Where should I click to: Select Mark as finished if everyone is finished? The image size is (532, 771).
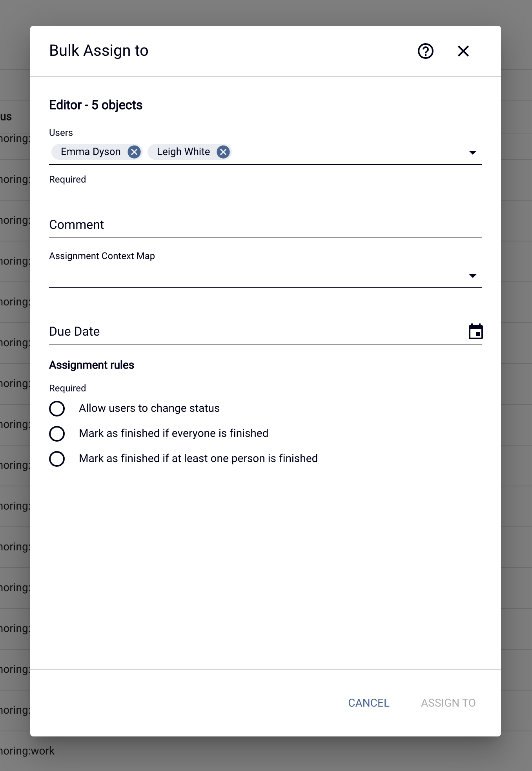[x=57, y=434]
